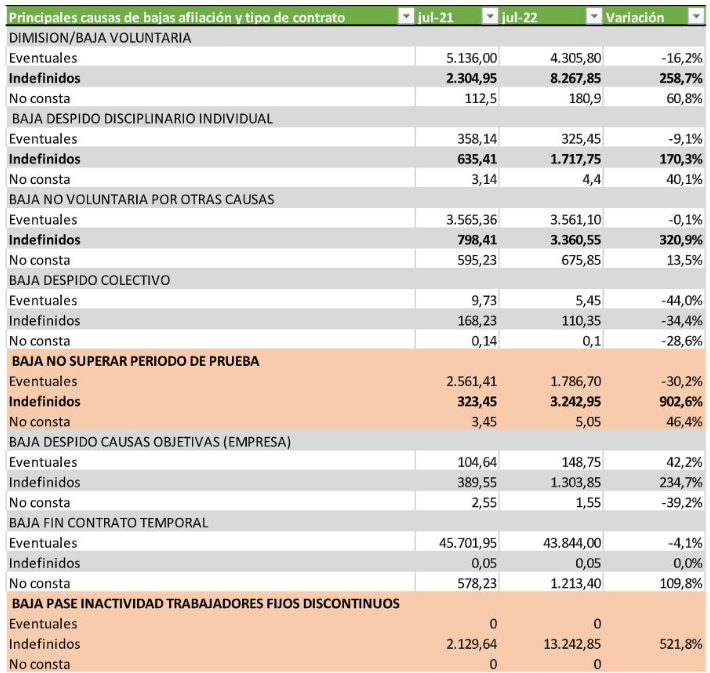Open filter dropdown for jul-22 column

coord(594,17)
